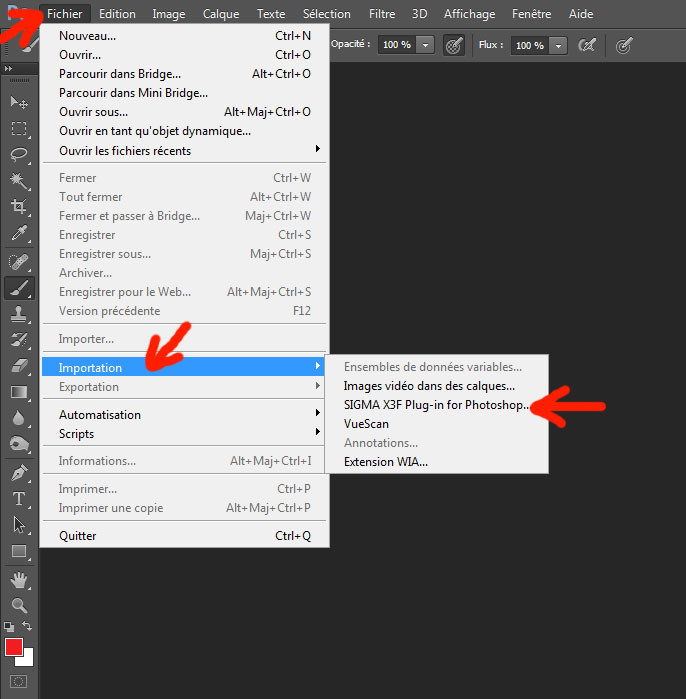Choose SIGMA X3F Plug-in for Photoshop
This screenshot has height=699, width=686.
[436, 405]
